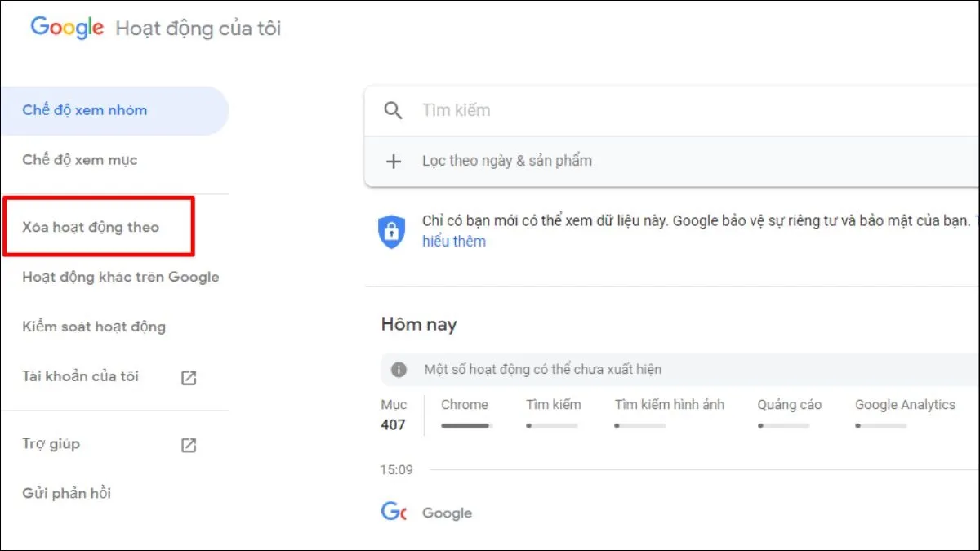Click the Google G icon in activity list
Image resolution: width=980 pixels, height=551 pixels.
point(394,513)
